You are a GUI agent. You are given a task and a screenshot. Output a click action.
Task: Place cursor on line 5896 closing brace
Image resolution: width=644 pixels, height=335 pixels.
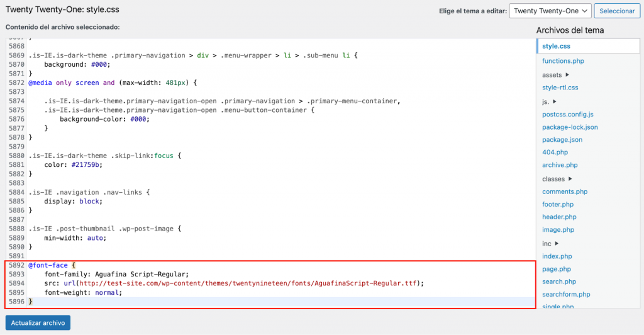(x=30, y=302)
